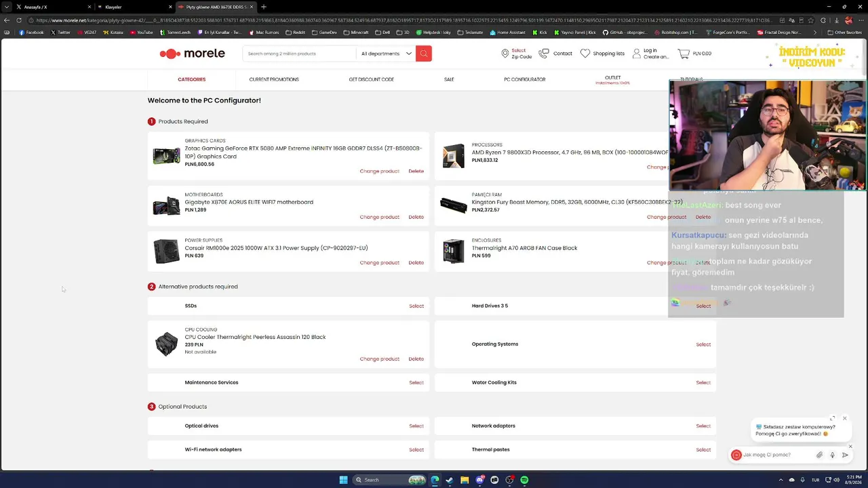Select an Operating Systems product
Image resolution: width=868 pixels, height=488 pixels.
703,344
